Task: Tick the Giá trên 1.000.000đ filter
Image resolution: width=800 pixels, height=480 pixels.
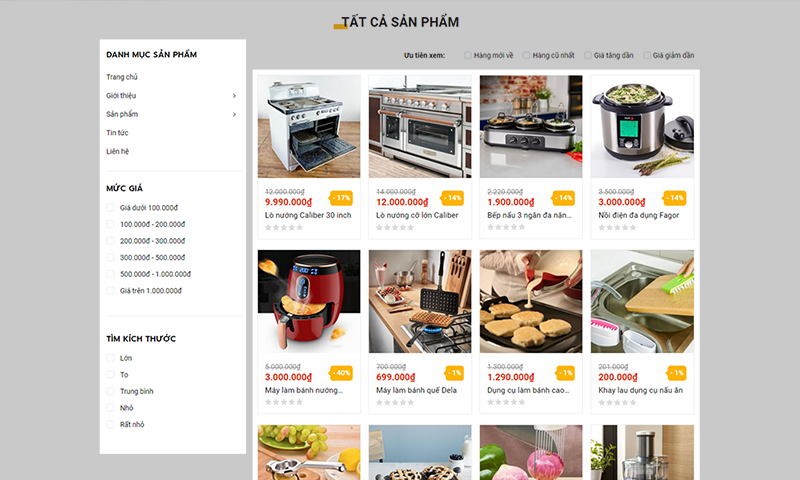Action: pyautogui.click(x=110, y=290)
